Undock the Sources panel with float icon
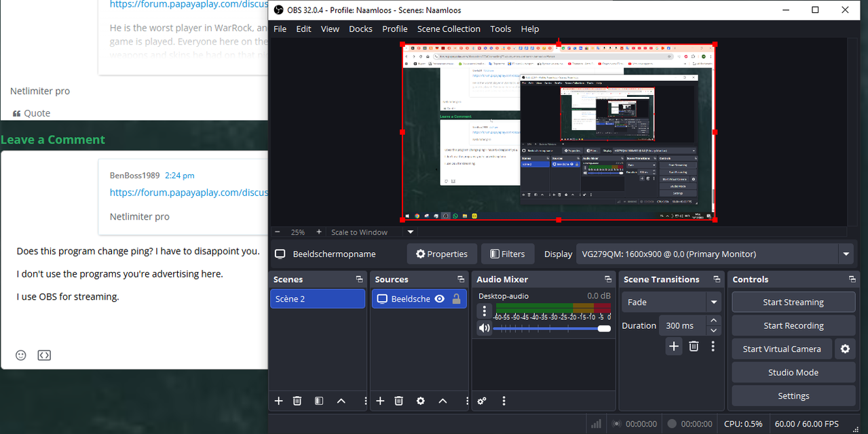Viewport: 868px width, 434px height. (461, 279)
